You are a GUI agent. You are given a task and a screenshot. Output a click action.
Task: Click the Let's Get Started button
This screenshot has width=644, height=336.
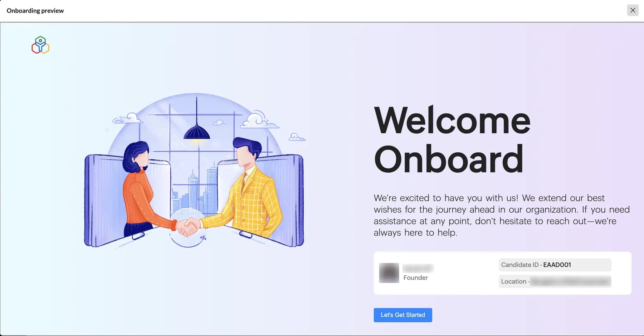point(403,315)
